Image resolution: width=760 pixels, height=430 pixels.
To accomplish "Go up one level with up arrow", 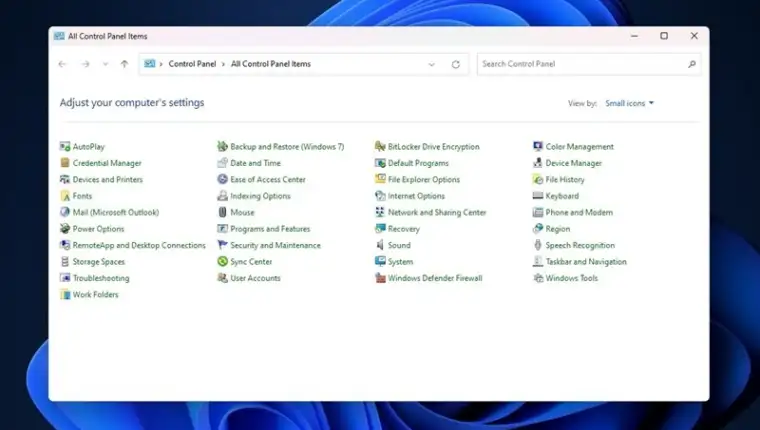I will click(x=125, y=64).
